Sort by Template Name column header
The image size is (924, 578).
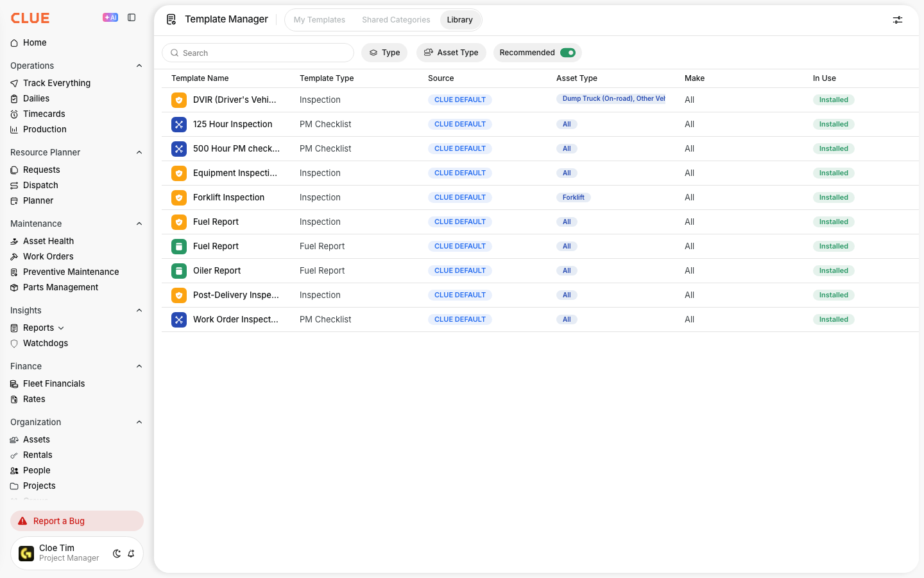(200, 78)
